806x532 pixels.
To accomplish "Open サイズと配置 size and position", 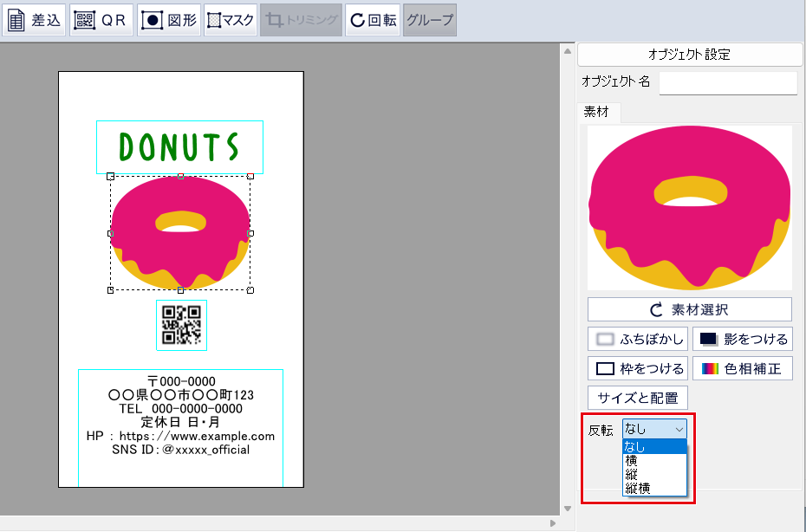I will point(638,398).
